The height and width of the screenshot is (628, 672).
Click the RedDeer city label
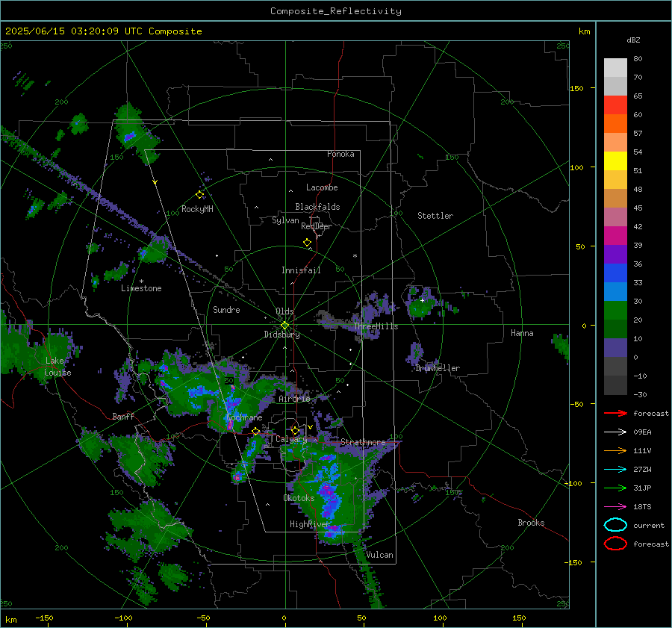(x=317, y=226)
